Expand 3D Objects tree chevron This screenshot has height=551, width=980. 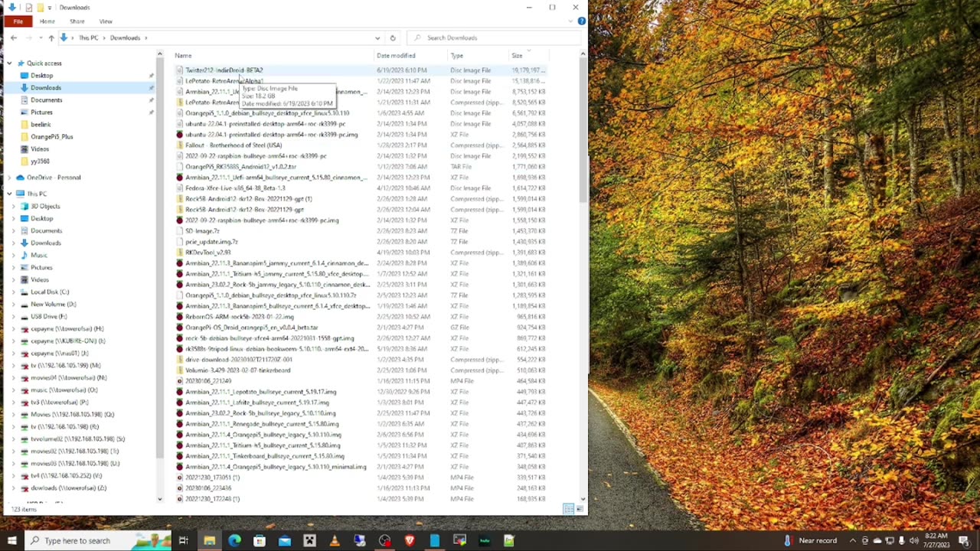pos(14,206)
